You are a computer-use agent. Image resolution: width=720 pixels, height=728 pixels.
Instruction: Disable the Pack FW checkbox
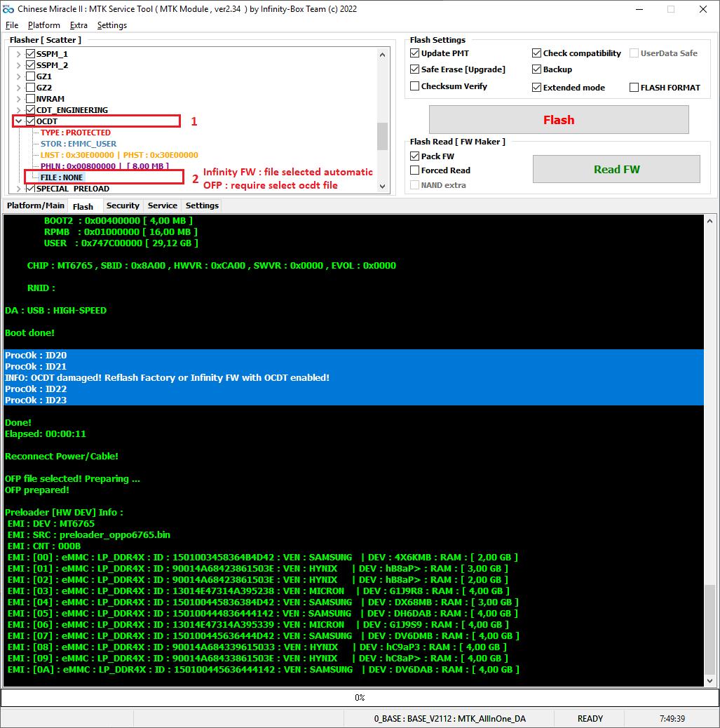click(x=415, y=156)
